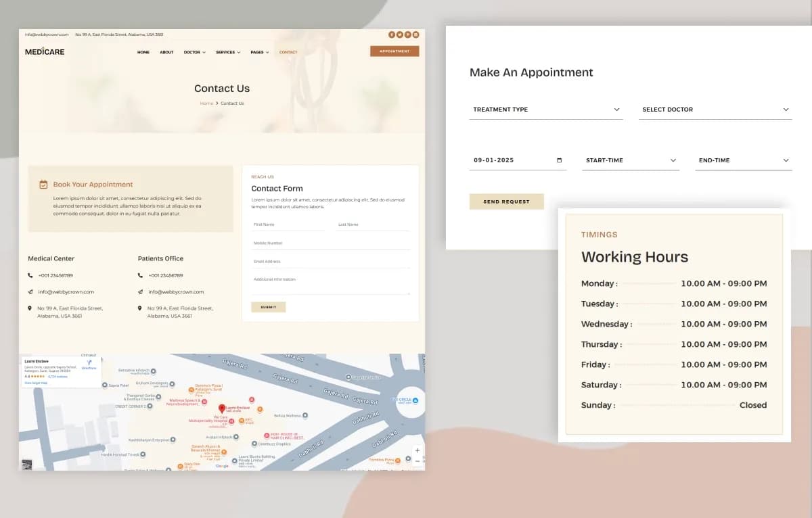Click the Patients Office email info@webbycrown.com
The width and height of the screenshot is (812, 518).
coord(176,292)
